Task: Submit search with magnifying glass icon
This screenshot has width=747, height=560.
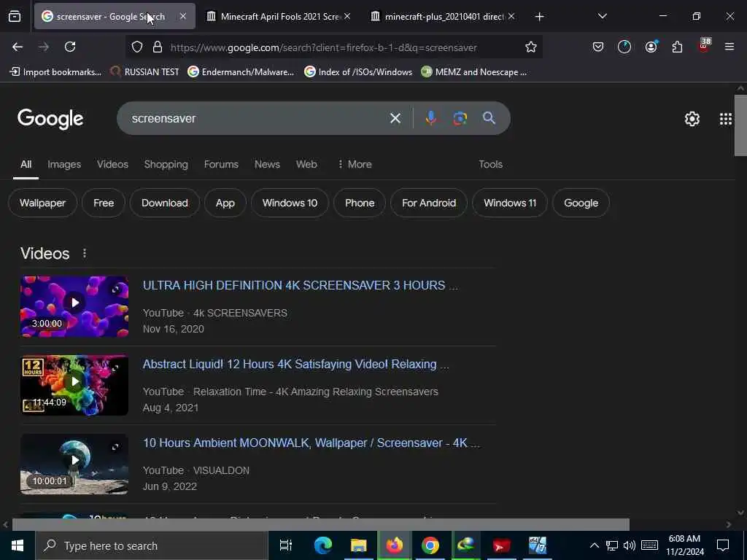Action: pos(489,118)
